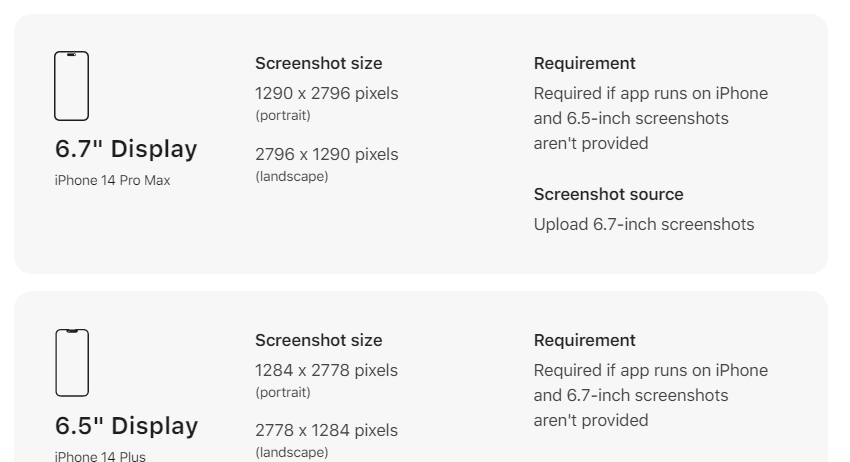
Task: Select the 6.5" Display heading
Action: [x=126, y=426]
